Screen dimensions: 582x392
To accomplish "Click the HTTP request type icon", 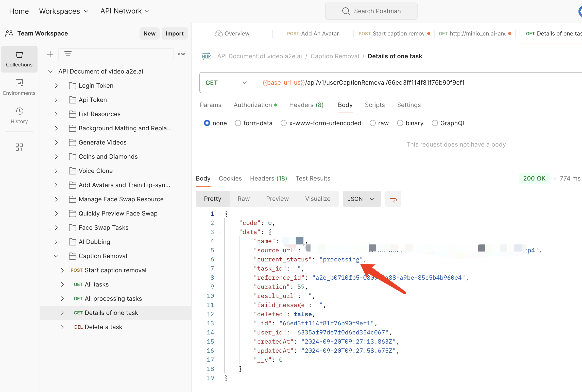I will pyautogui.click(x=207, y=56).
